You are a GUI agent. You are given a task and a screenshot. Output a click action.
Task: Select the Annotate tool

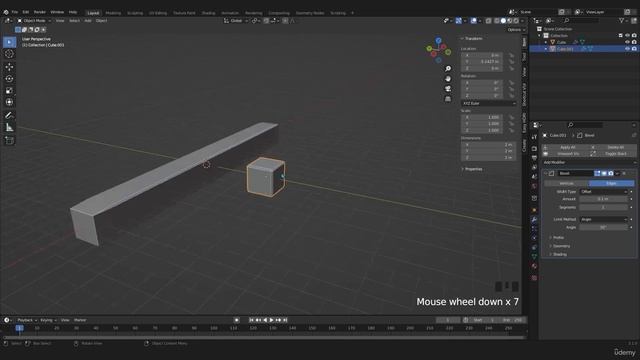pyautogui.click(x=9, y=116)
